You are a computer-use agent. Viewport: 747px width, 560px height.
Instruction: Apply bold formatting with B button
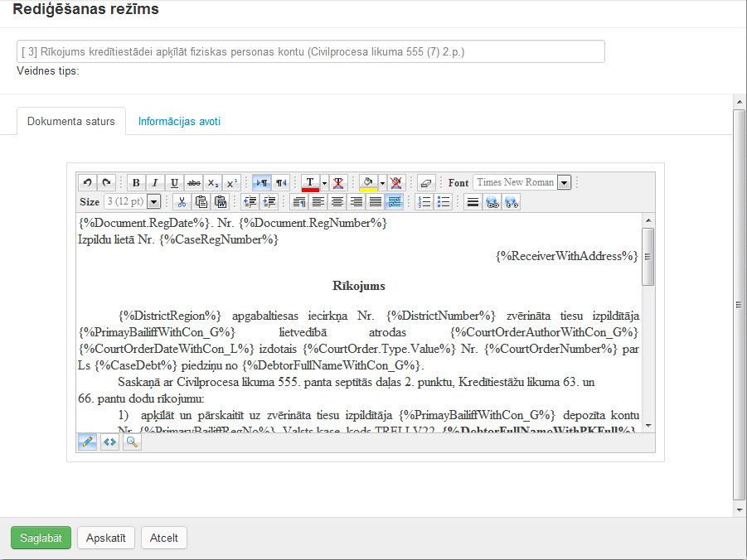click(136, 183)
